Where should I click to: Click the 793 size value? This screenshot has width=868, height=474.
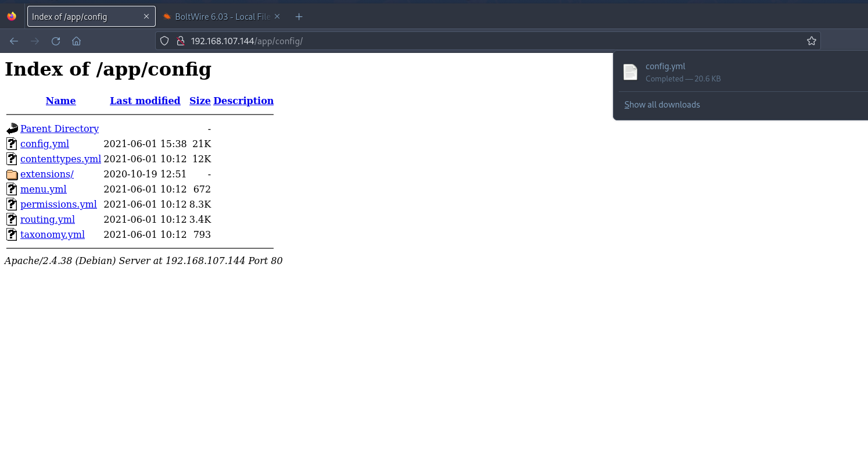coord(202,234)
